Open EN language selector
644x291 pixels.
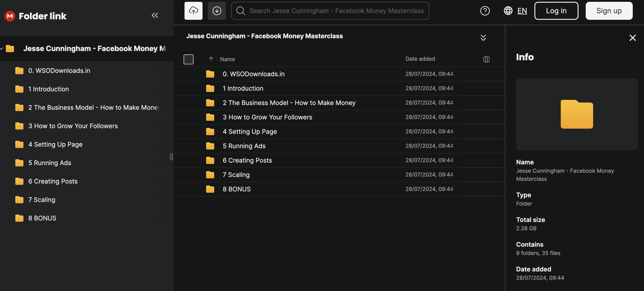click(x=522, y=11)
